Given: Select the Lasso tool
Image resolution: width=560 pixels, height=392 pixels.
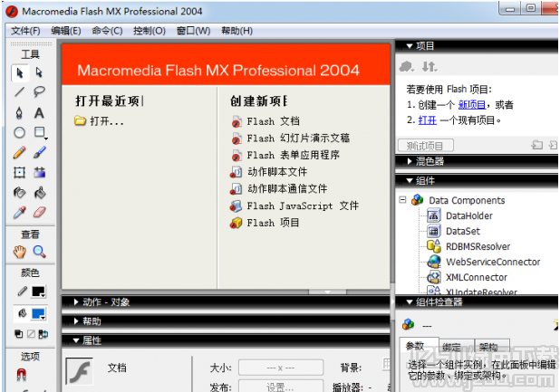Looking at the screenshot, I should pos(39,92).
